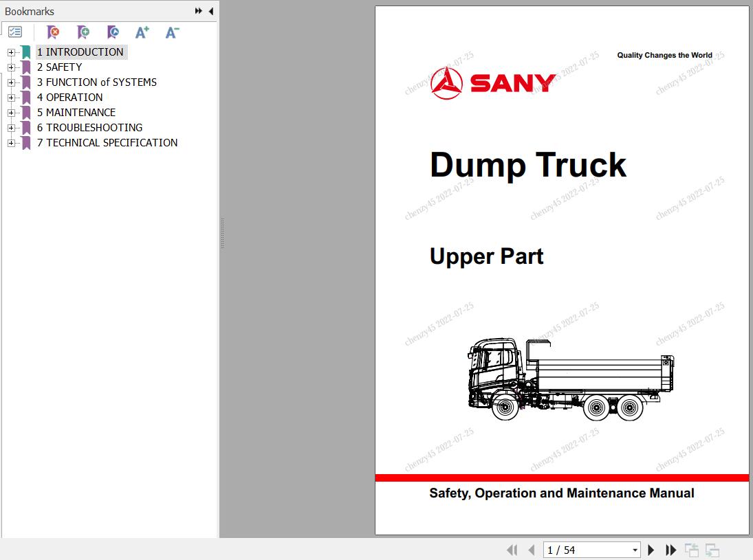Click the Quality Changes the World slogan
Viewport: 753px width, 560px height.
click(665, 55)
